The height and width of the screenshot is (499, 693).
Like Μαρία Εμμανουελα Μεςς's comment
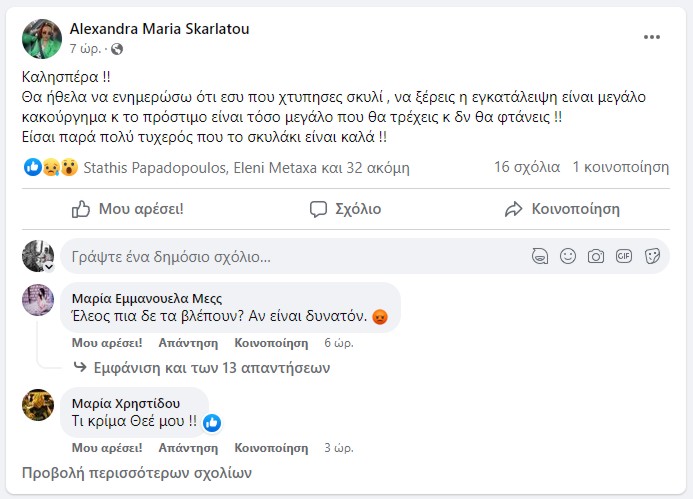coord(107,342)
